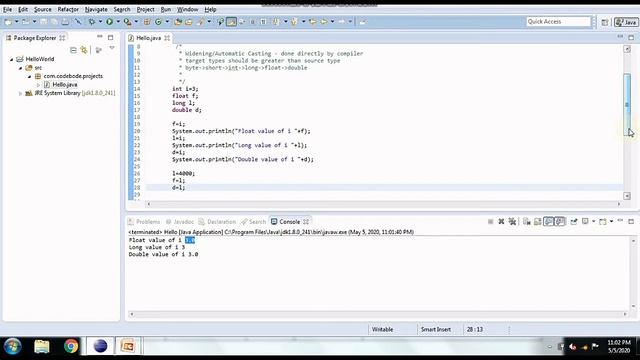Expand the JRE System Library node

pyautogui.click(x=20, y=93)
